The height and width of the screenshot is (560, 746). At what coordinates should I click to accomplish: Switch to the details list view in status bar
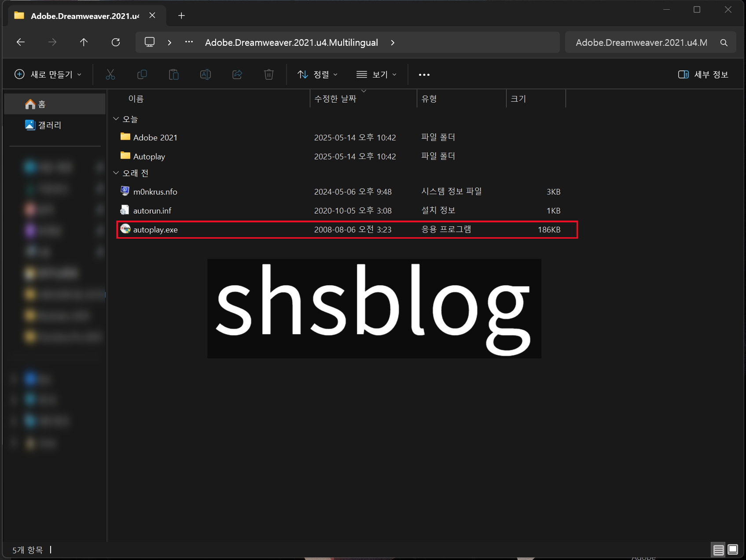(718, 550)
